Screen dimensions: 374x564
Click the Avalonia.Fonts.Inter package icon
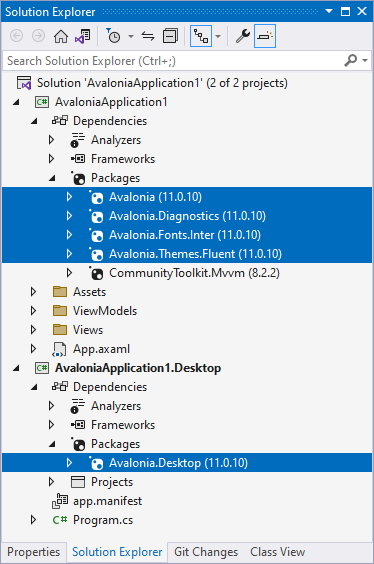pyautogui.click(x=96, y=235)
